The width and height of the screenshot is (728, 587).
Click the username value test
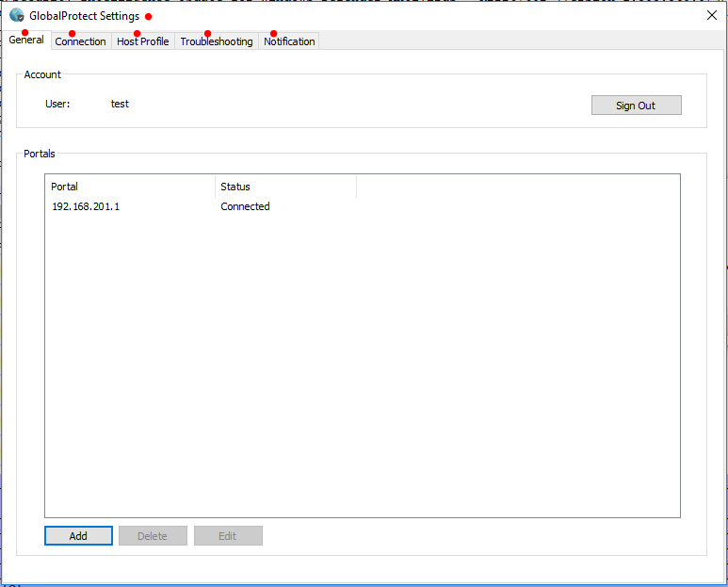click(120, 104)
